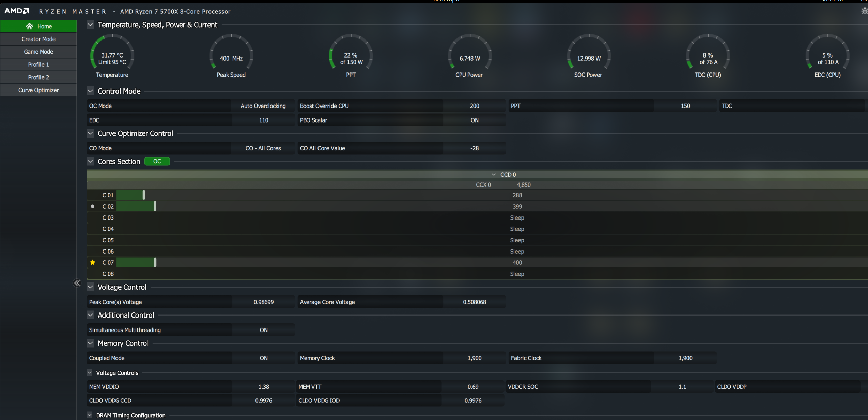Select the C 05 core row
This screenshot has height=420, width=868.
477,240
